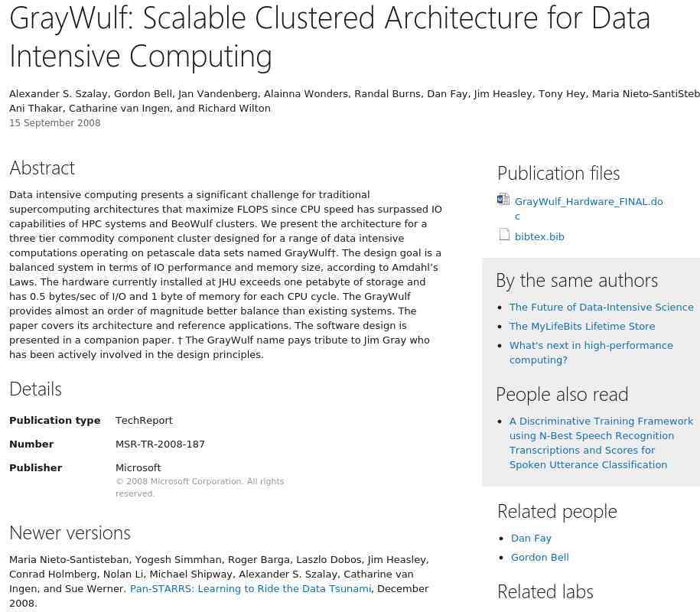Click the file icon next to bibtex.bib
Image resolution: width=700 pixels, height=612 pixels.
point(504,235)
